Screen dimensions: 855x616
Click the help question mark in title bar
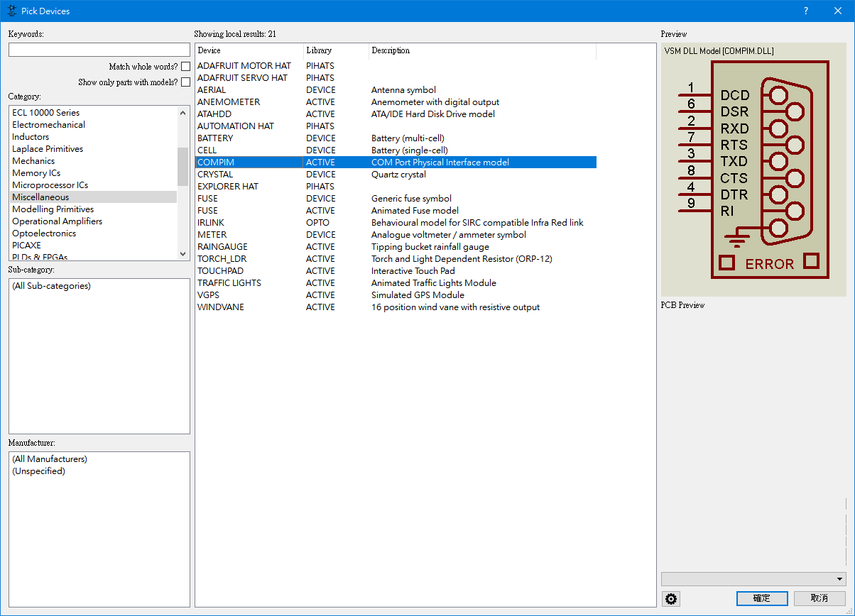pos(805,11)
